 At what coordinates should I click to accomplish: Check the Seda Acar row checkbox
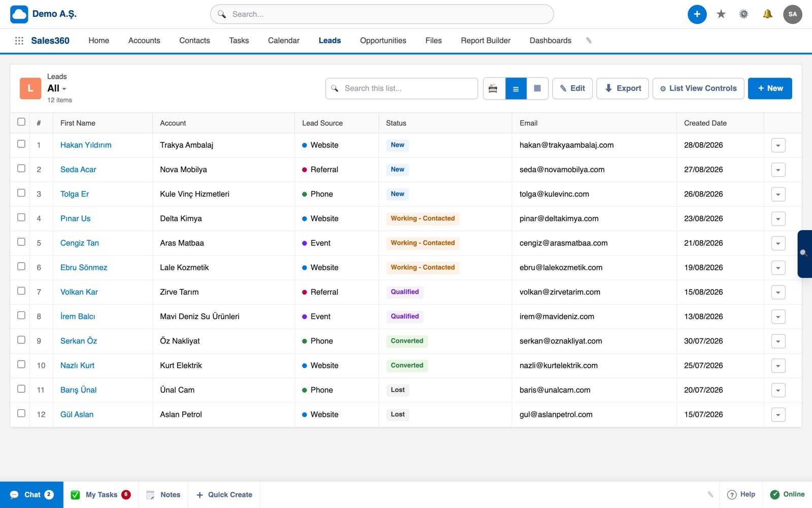[21, 168]
